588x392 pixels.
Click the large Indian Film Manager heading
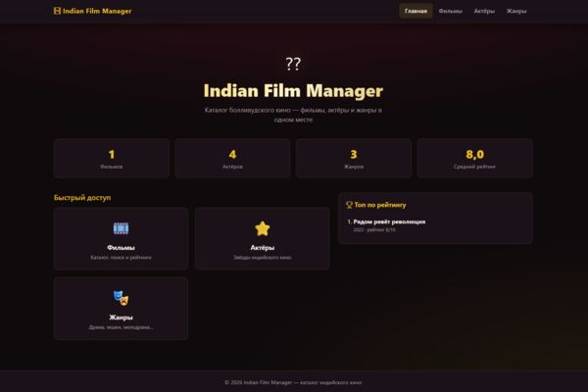pyautogui.click(x=293, y=91)
